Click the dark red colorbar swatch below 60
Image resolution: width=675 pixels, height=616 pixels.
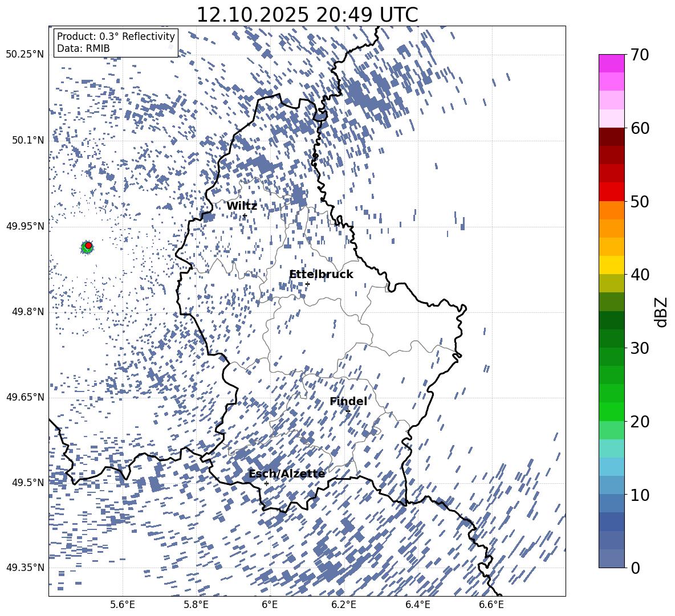pyautogui.click(x=612, y=137)
